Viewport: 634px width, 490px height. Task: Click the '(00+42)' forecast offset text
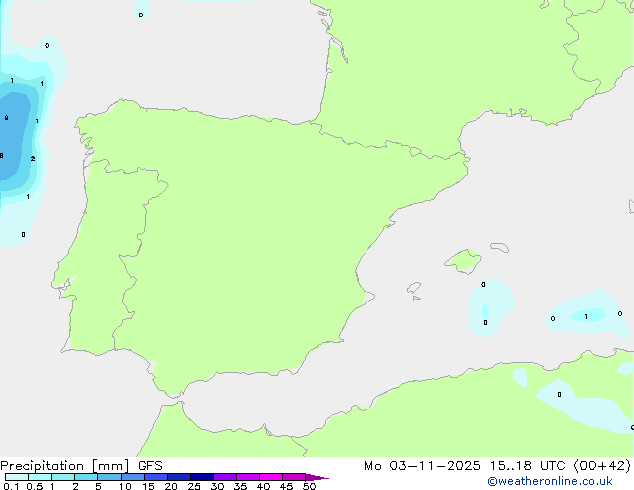(602, 466)
